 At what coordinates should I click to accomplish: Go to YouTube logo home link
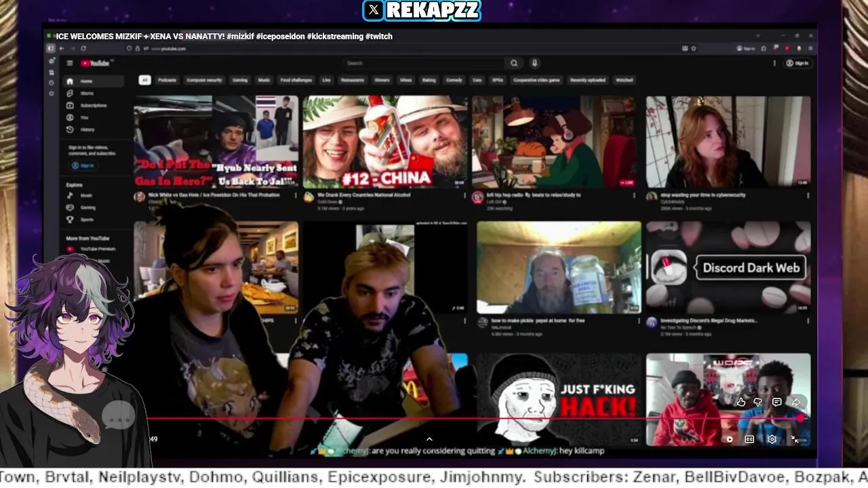pos(96,63)
